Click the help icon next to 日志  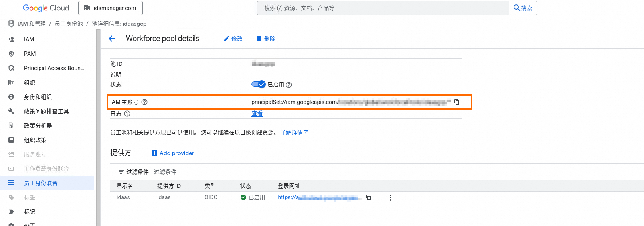tap(127, 114)
